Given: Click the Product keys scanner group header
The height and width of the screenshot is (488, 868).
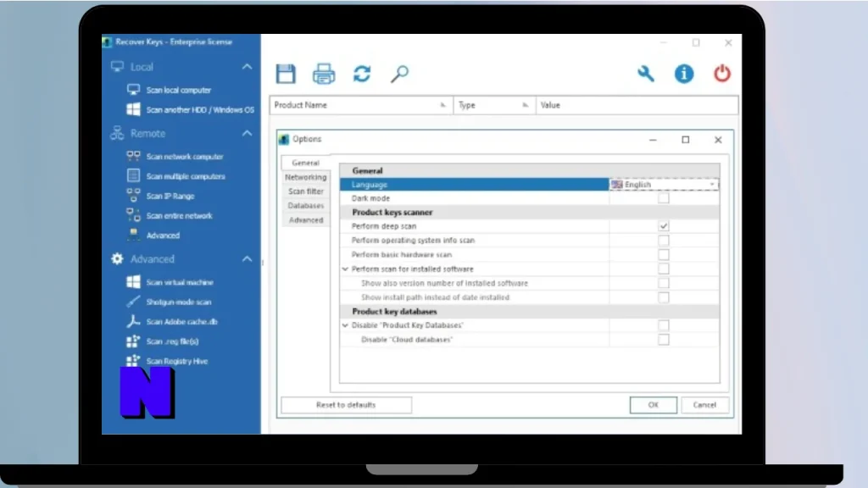Looking at the screenshot, I should [x=530, y=212].
